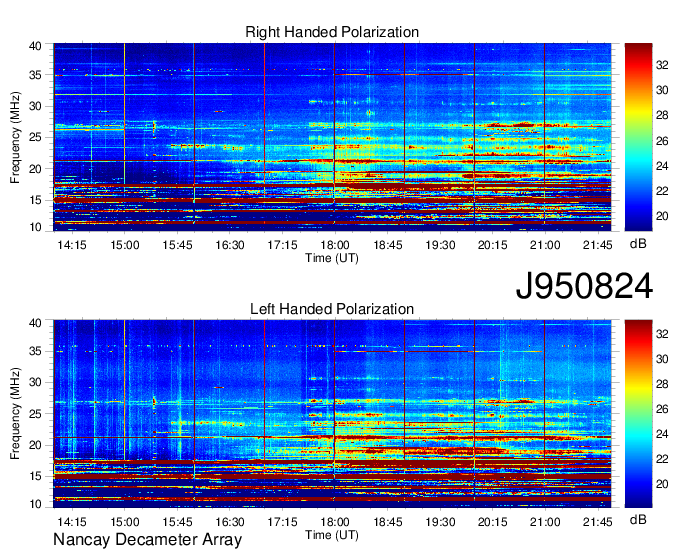Click the left-handed polarization spectrogram
This screenshot has width=680, height=552.
click(x=332, y=414)
